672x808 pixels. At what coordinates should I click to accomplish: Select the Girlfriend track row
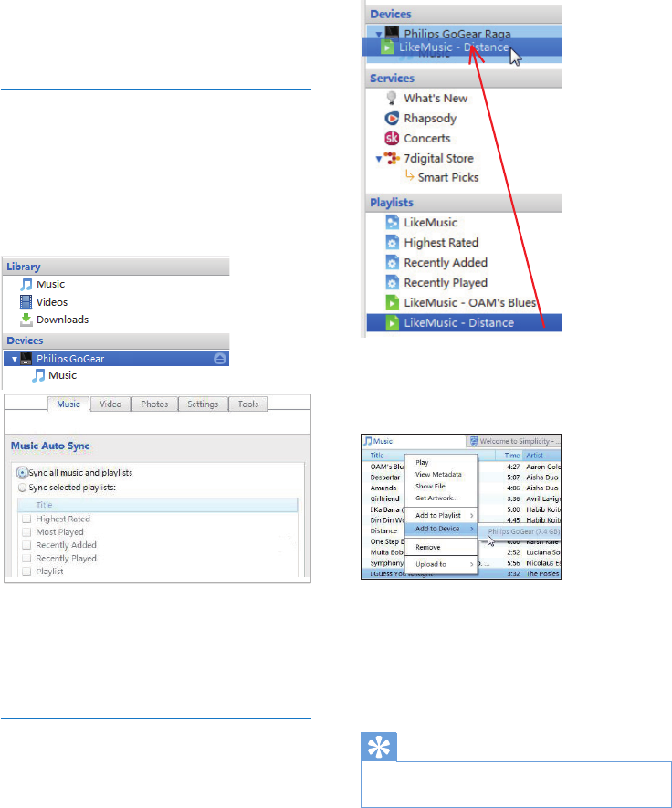[x=384, y=498]
